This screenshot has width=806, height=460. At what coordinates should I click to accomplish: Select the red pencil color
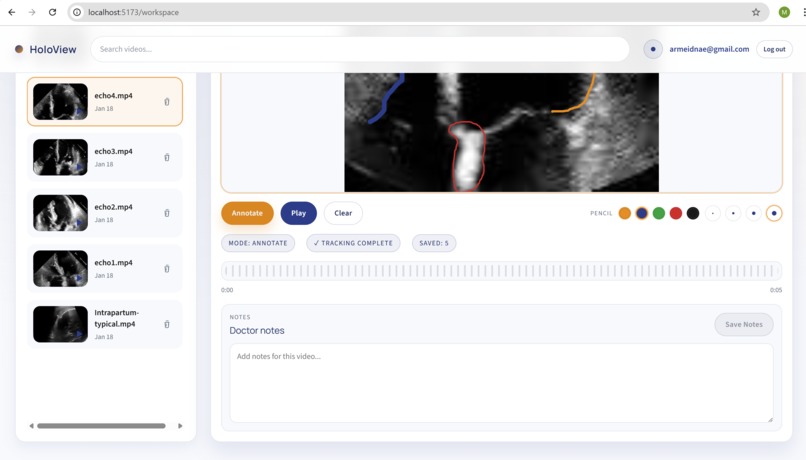point(676,213)
